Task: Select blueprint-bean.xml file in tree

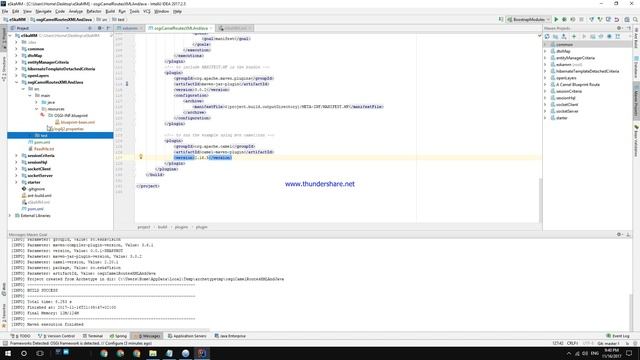Action: (x=75, y=122)
